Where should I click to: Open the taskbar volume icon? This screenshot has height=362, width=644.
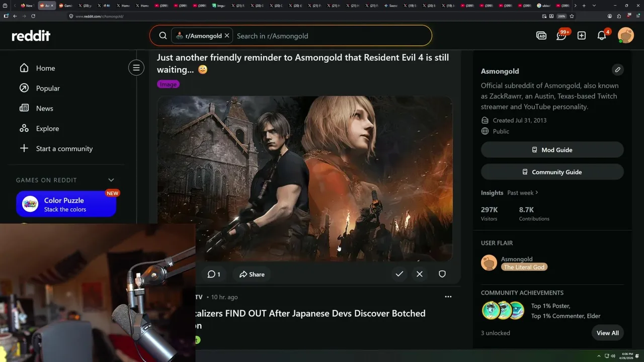(x=613, y=356)
